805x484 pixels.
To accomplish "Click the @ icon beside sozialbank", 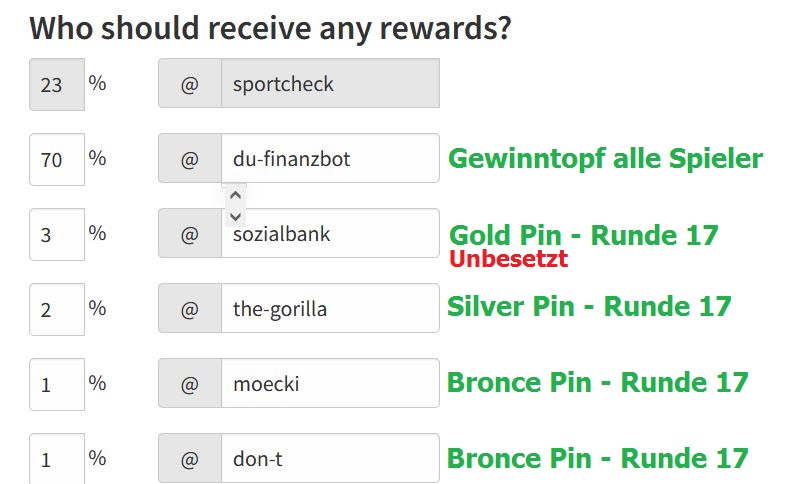I will point(190,233).
